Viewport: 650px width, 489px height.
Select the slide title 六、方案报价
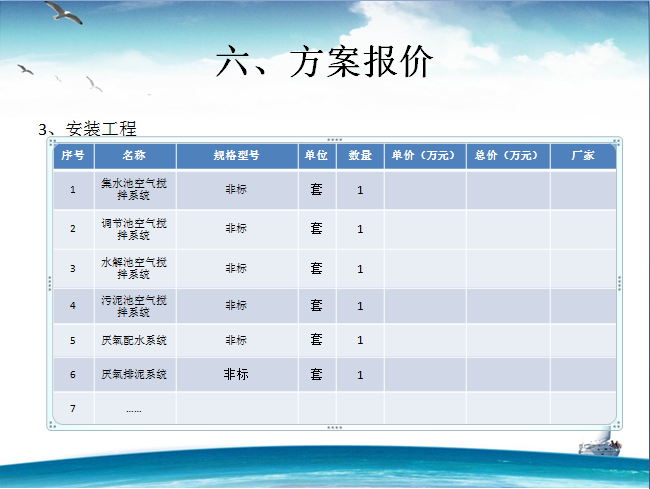(x=325, y=62)
